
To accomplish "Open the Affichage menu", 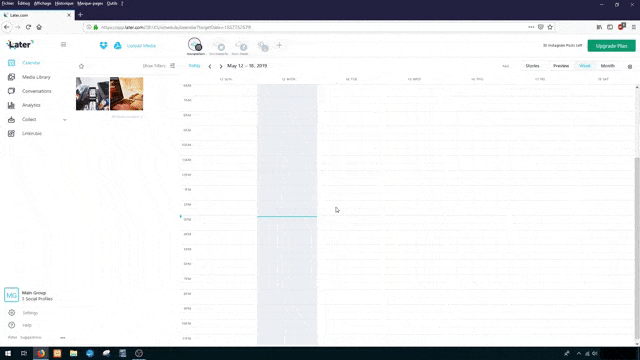I will click(x=42, y=3).
